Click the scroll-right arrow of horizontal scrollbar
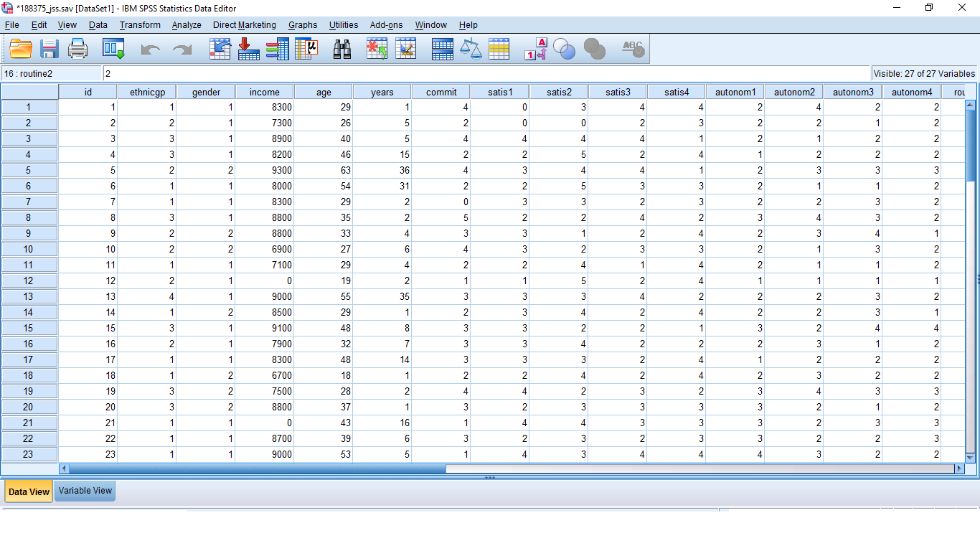Viewport: 980px width, 551px height. coord(959,468)
